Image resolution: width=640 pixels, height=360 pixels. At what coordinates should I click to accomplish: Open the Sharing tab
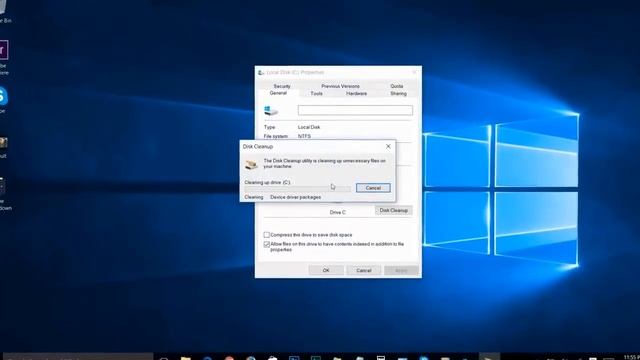pos(398,93)
